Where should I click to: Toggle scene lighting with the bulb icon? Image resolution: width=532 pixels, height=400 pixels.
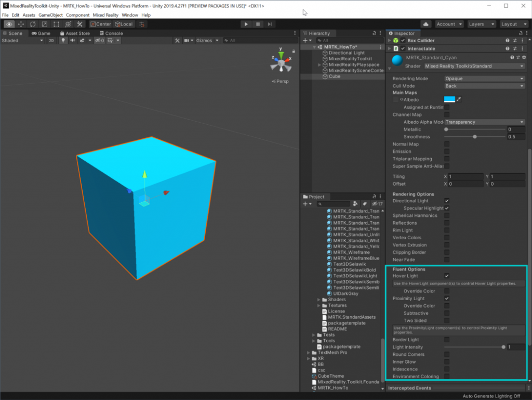[63, 40]
